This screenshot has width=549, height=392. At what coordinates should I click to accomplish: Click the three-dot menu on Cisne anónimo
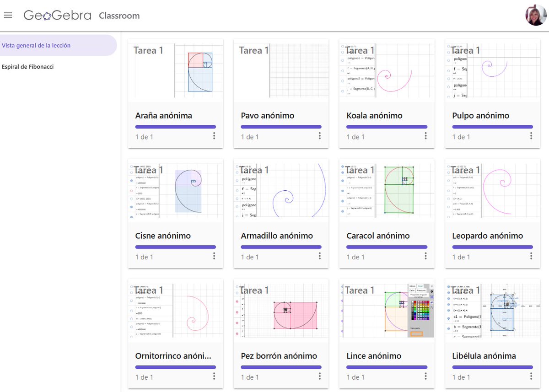pyautogui.click(x=214, y=256)
